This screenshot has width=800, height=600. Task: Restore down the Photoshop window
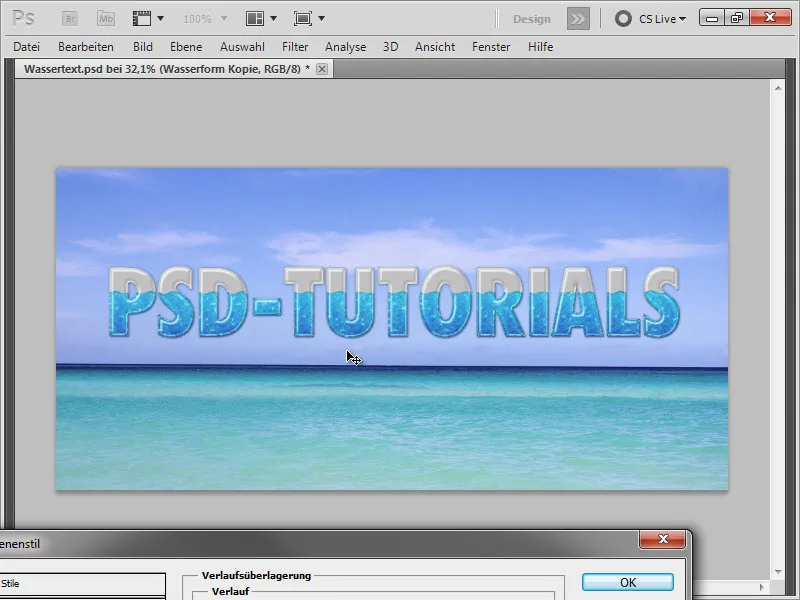(737, 18)
